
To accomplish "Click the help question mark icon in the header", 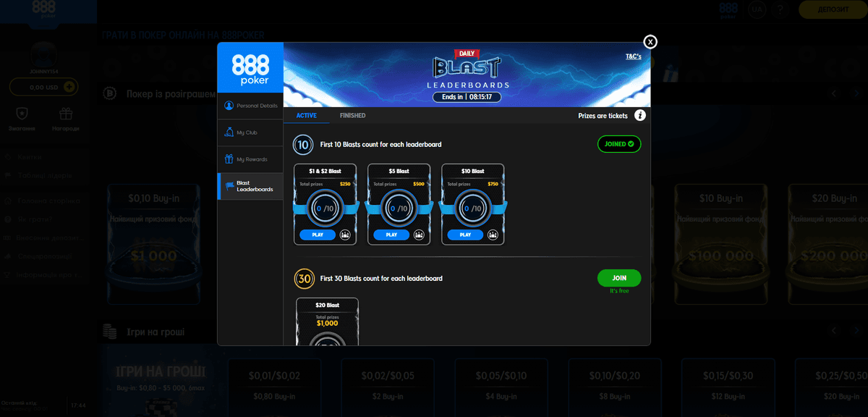I will 780,9.
